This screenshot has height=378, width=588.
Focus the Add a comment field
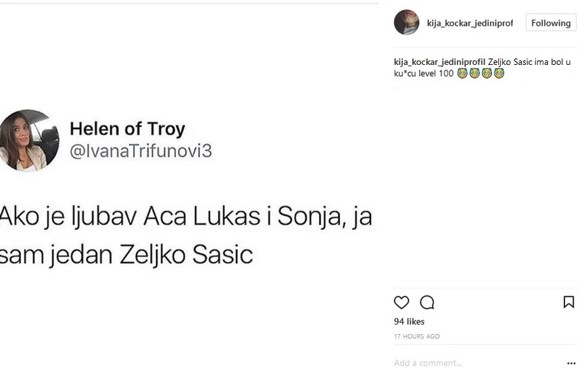473,363
